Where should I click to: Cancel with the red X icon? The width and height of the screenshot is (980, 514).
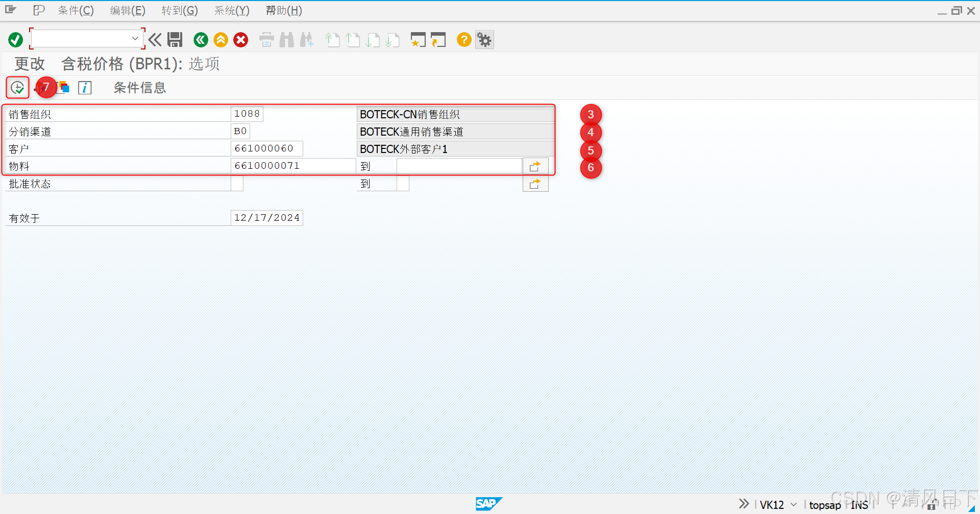click(x=241, y=40)
